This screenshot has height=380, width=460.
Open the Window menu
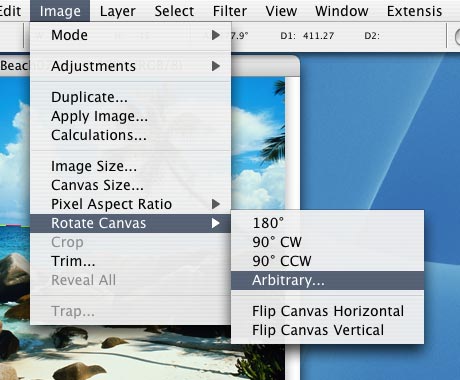click(x=342, y=11)
